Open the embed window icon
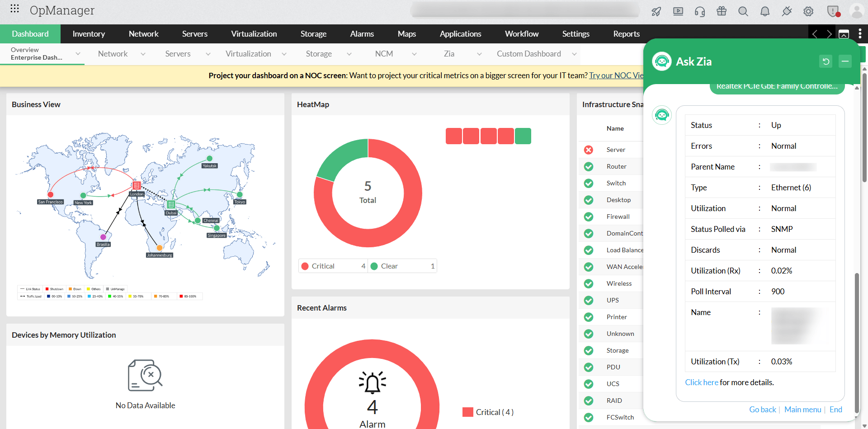This screenshot has width=868, height=429. (x=844, y=34)
